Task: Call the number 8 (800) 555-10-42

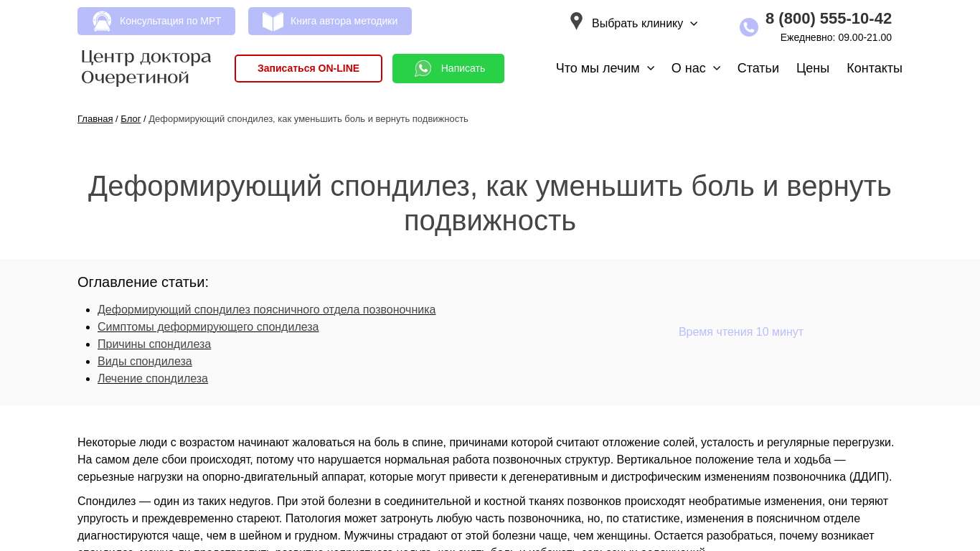Action: [828, 19]
